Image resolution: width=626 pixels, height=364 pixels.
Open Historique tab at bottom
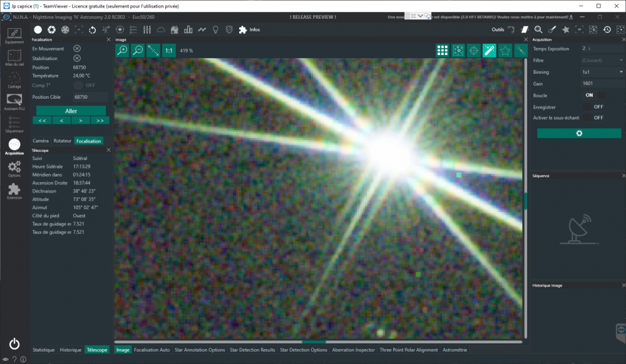pos(70,350)
